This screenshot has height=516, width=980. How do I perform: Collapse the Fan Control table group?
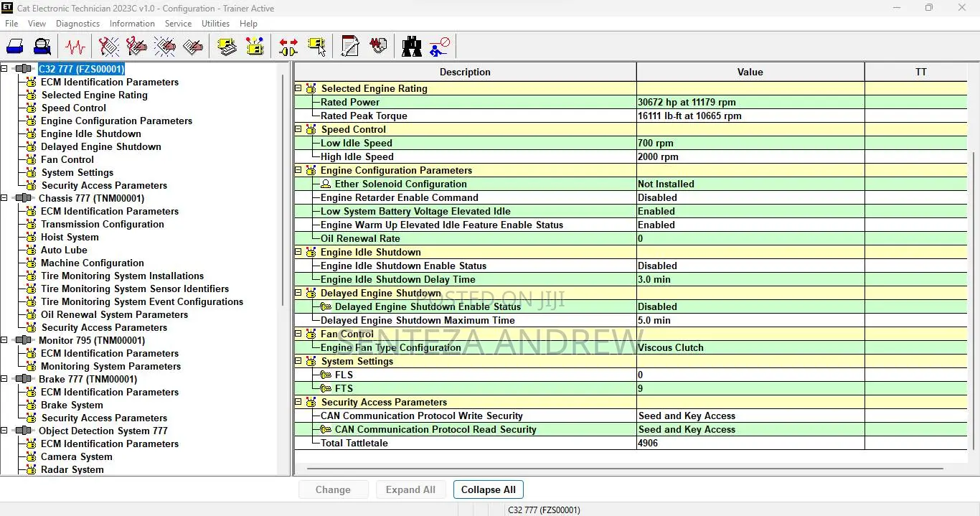(299, 334)
